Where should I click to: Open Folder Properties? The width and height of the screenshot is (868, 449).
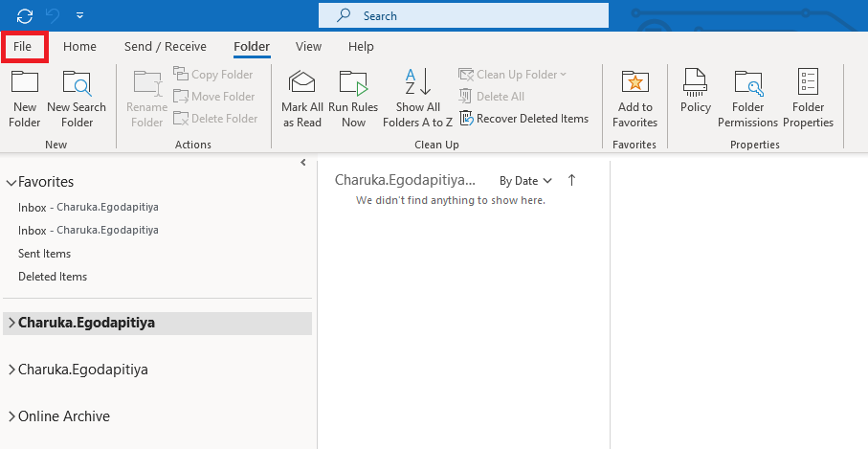809,99
